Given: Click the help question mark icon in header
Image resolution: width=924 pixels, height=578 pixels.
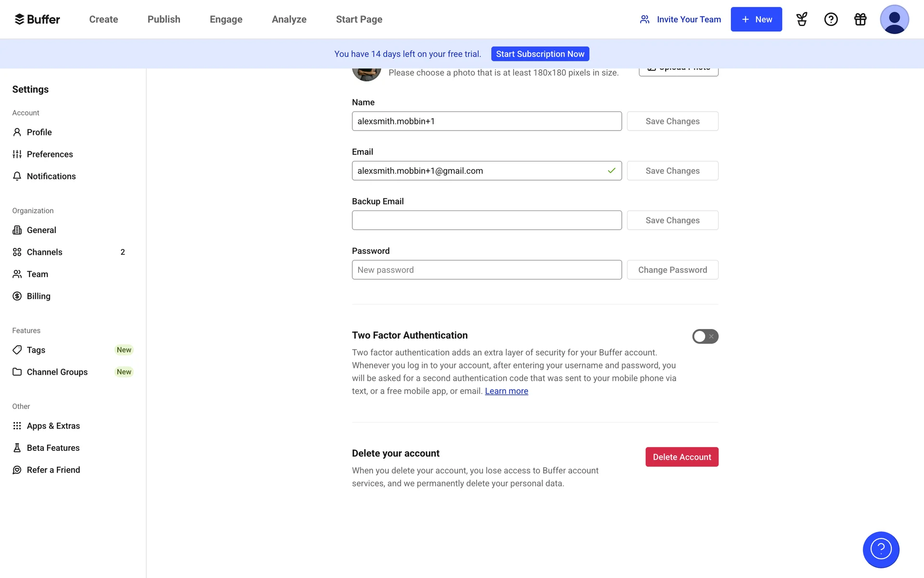Looking at the screenshot, I should (x=831, y=19).
